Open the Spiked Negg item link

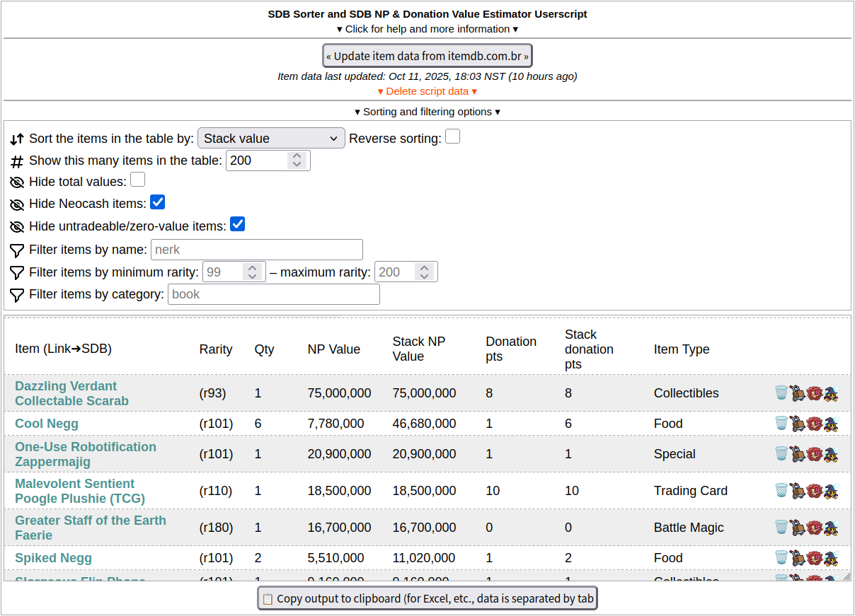tap(53, 558)
